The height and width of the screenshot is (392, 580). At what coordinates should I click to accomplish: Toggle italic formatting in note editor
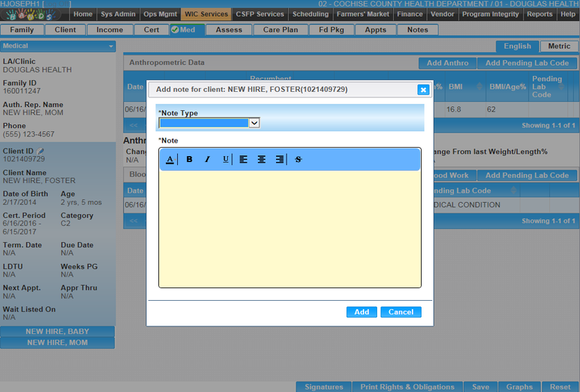pos(207,159)
